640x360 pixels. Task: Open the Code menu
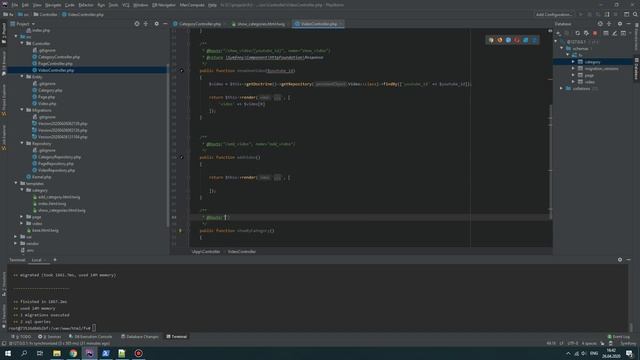(70, 5)
